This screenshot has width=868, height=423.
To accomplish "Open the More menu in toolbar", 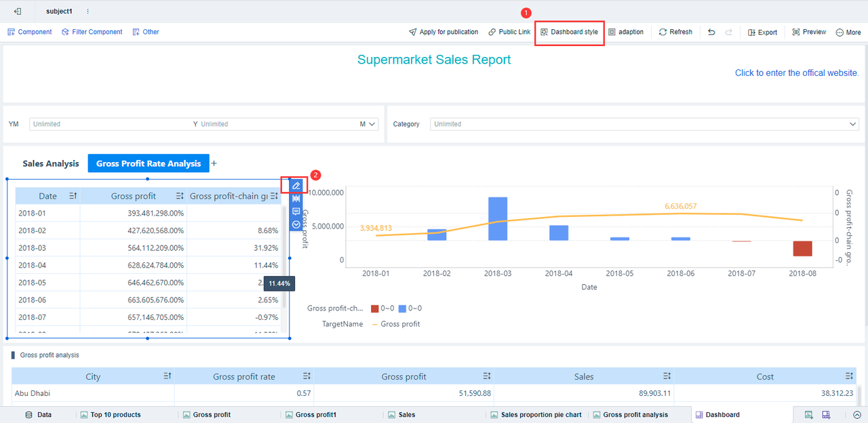I will coord(848,32).
